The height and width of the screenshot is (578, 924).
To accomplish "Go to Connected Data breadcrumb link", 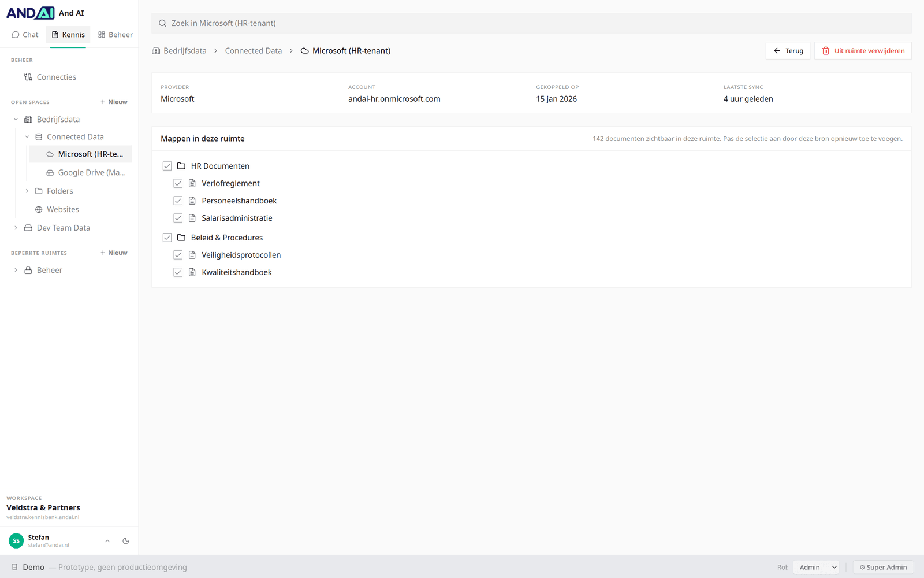I will (254, 51).
